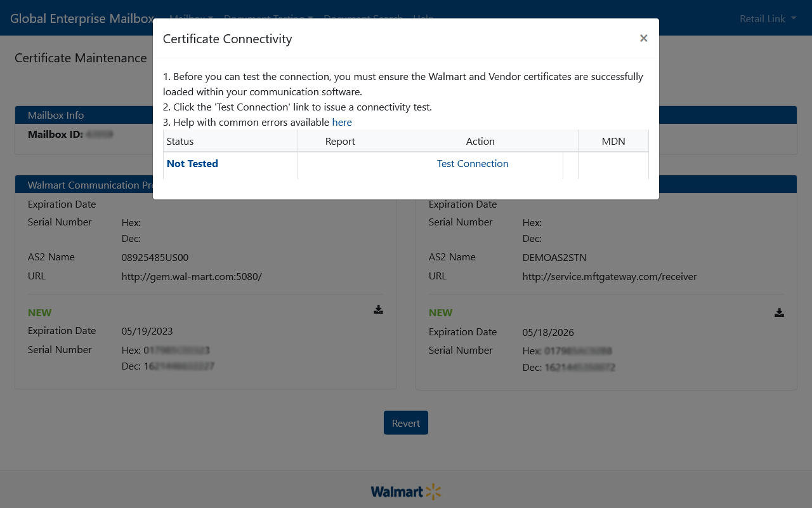Screen dimensions: 812x508
Task: Click the Action column header
Action: coord(480,141)
